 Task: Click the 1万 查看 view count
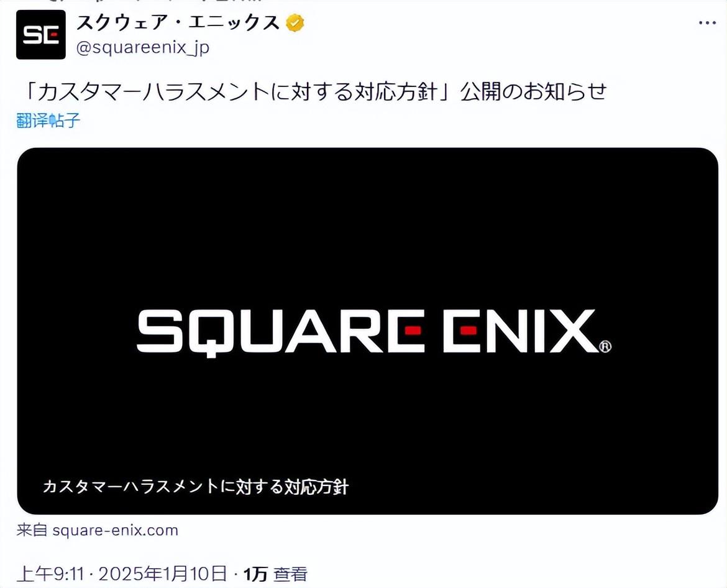click(275, 574)
